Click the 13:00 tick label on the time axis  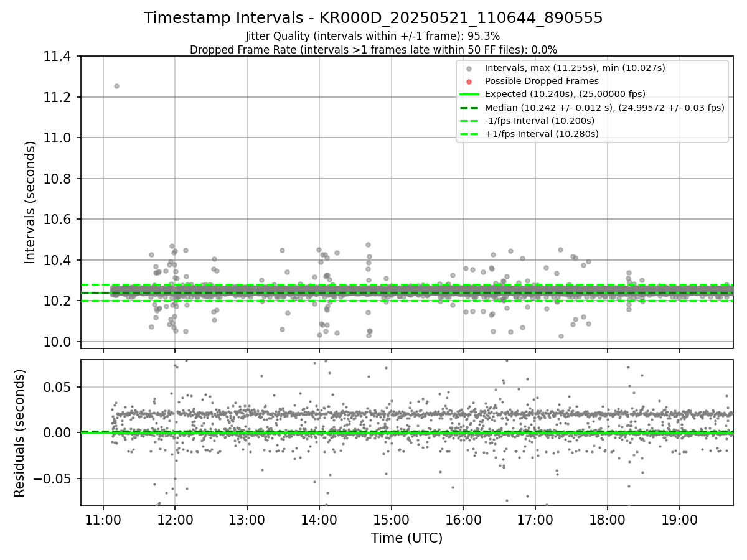point(247,519)
